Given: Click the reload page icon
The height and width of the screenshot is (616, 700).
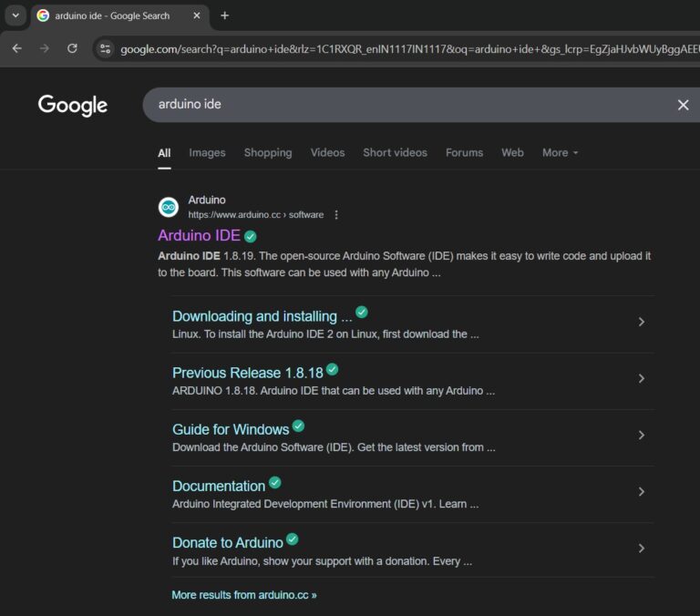Looking at the screenshot, I should point(72,48).
